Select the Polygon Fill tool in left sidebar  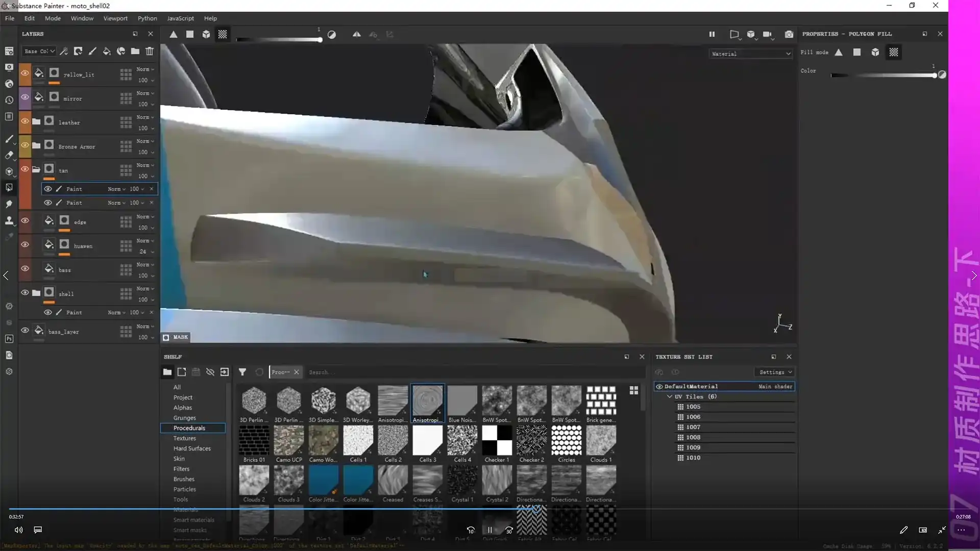pyautogui.click(x=9, y=187)
